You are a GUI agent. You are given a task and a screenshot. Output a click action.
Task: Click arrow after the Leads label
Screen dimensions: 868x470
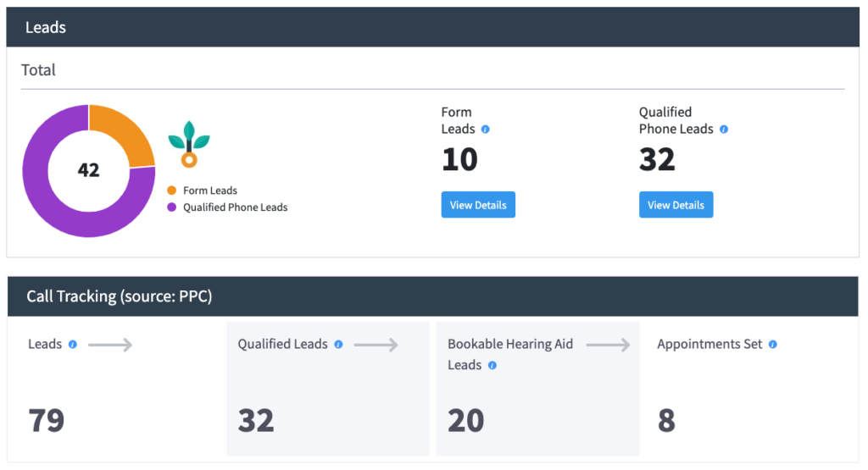click(x=110, y=345)
